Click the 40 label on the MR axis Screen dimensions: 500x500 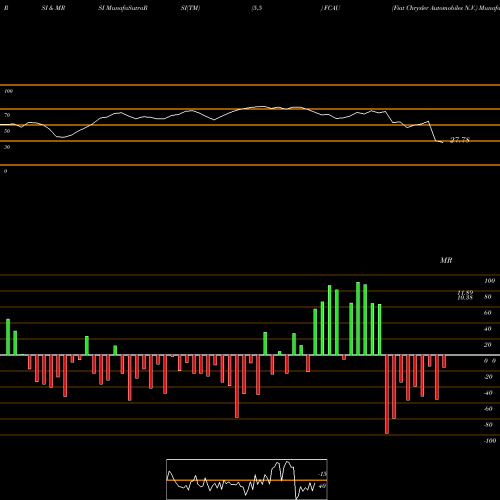488,329
